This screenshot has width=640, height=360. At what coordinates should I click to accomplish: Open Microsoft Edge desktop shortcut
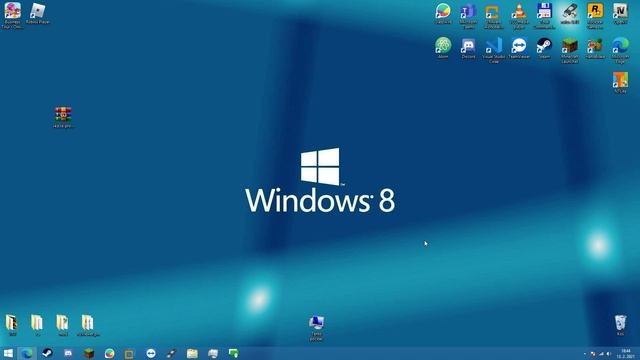(620, 50)
